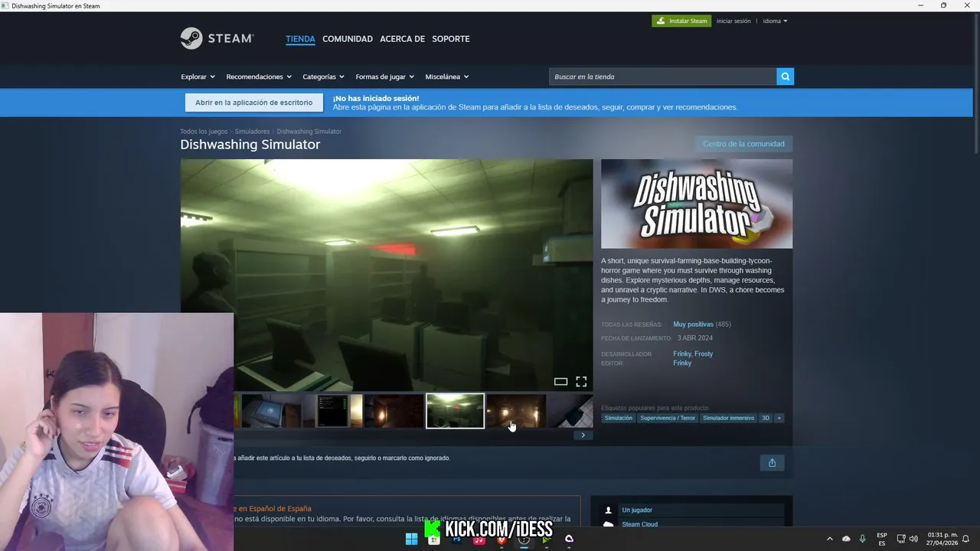Select the highlighted green room thumbnail

coord(455,411)
